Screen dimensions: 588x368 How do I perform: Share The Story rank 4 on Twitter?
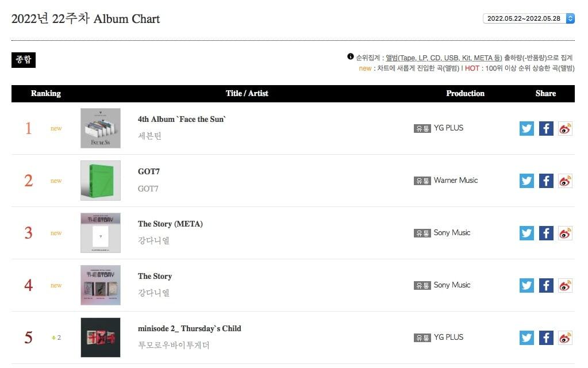pyautogui.click(x=526, y=285)
